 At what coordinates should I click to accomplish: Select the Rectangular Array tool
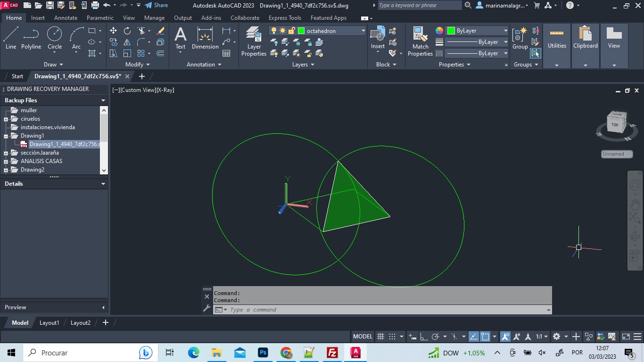click(141, 53)
